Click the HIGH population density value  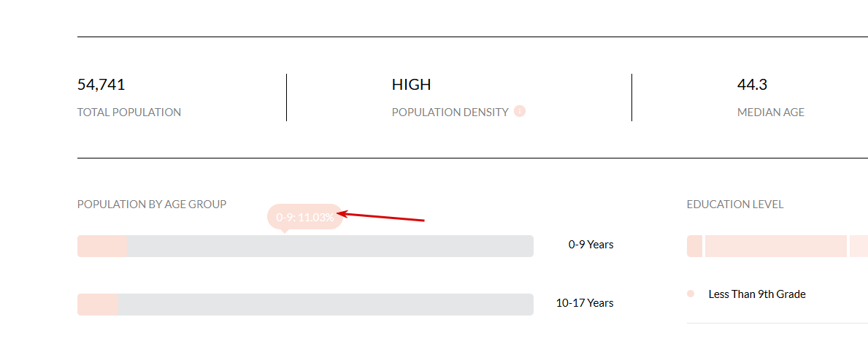[411, 85]
